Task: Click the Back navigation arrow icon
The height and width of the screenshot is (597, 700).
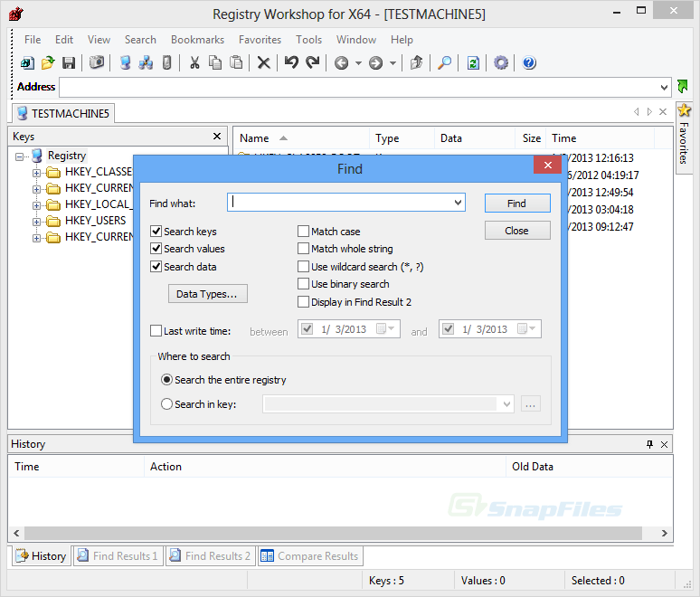Action: [341, 63]
